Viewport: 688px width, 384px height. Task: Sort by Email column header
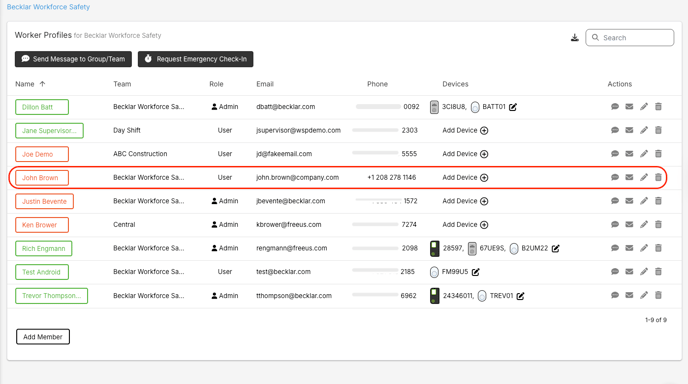click(x=265, y=84)
